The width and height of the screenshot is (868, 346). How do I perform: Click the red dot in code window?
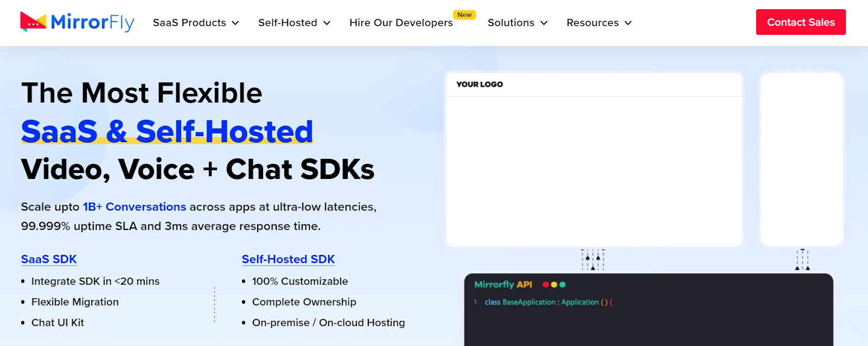click(546, 284)
